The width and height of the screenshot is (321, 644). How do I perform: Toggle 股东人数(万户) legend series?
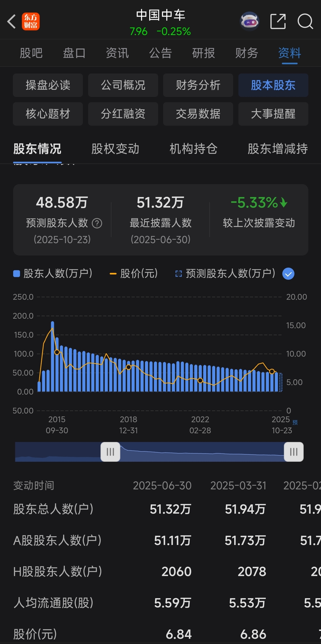point(53,274)
